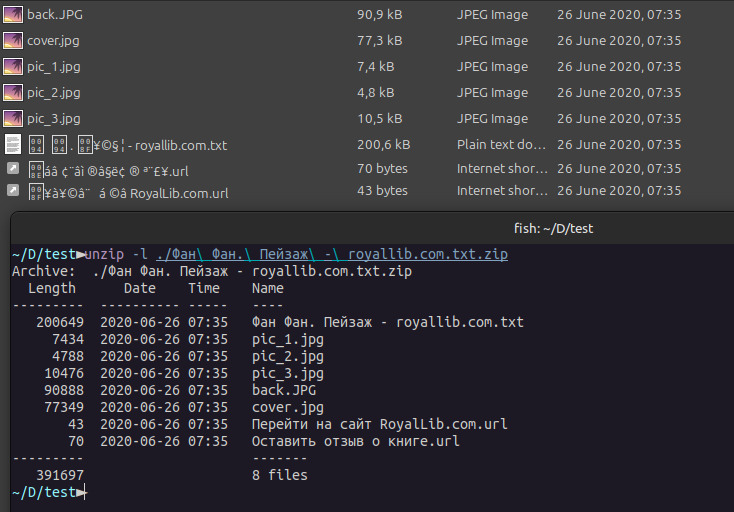Viewport: 734px width, 512px height.
Task: Click the 10,5 kB size cell
Action: pyautogui.click(x=380, y=118)
